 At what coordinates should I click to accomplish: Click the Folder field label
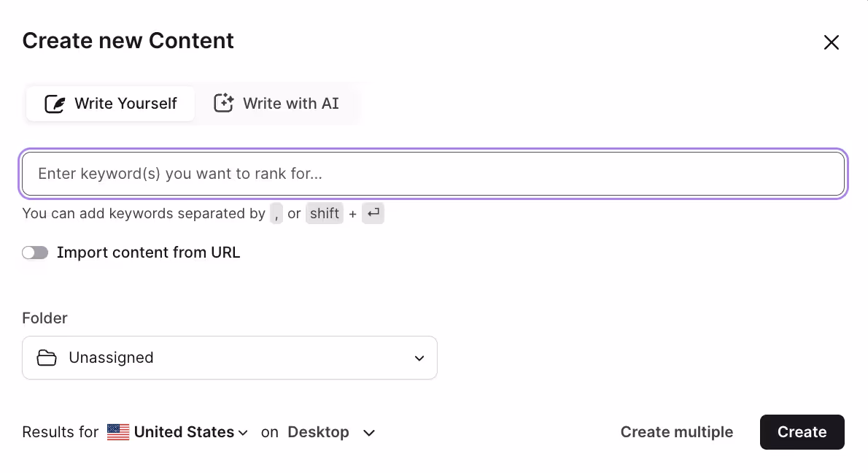click(44, 318)
